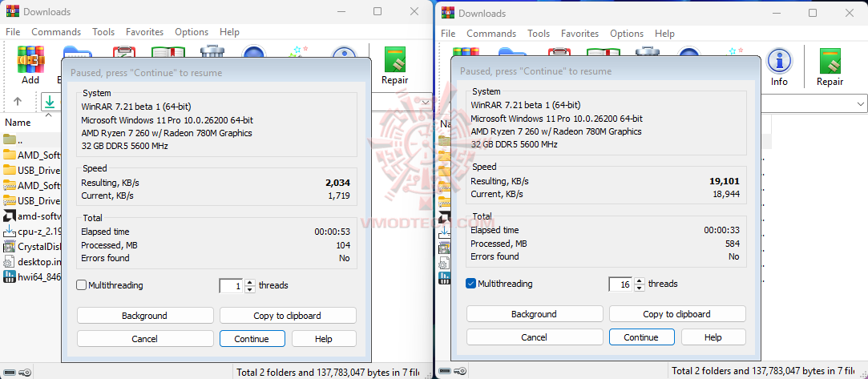
Task: Open the Tools menu in right window
Action: click(x=539, y=34)
